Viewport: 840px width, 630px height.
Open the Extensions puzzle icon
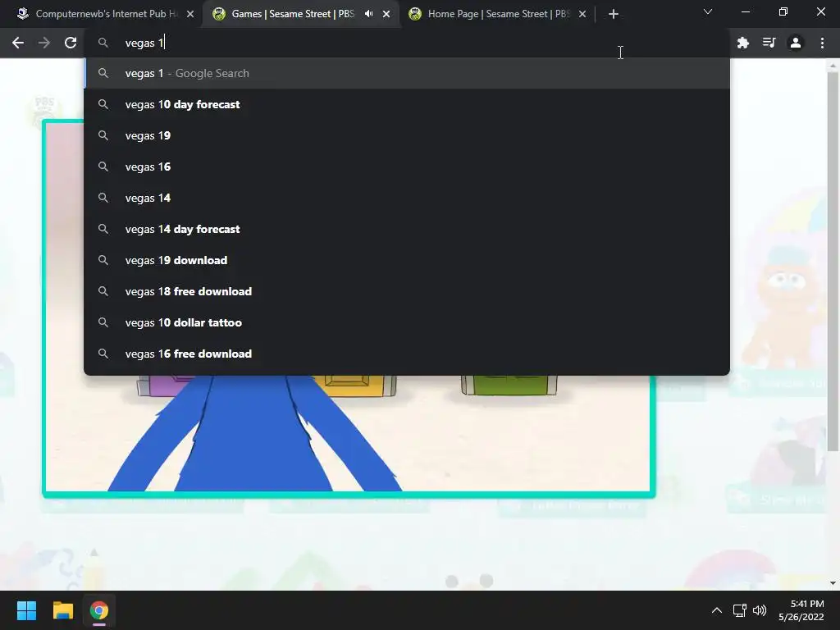742,43
